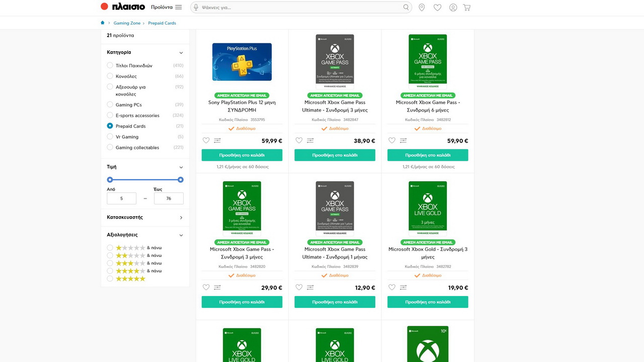Image resolution: width=644 pixels, height=362 pixels.
Task: Open the wishlist heart icon in header
Action: pos(437,8)
